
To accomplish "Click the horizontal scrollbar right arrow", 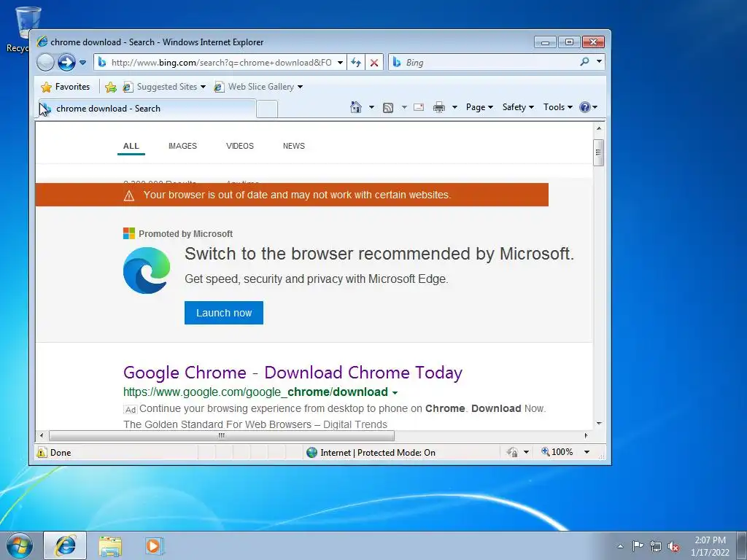I will 586,435.
